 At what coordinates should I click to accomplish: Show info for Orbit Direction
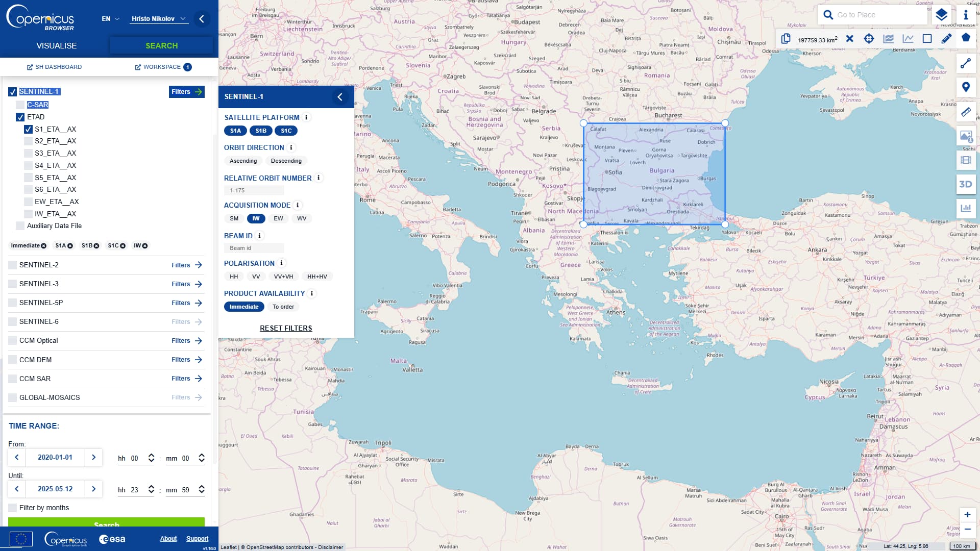point(291,147)
